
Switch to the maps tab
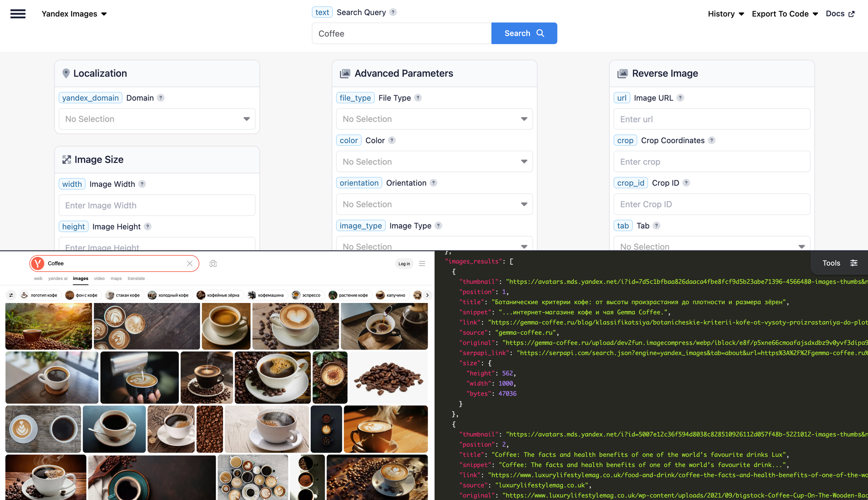(x=116, y=279)
